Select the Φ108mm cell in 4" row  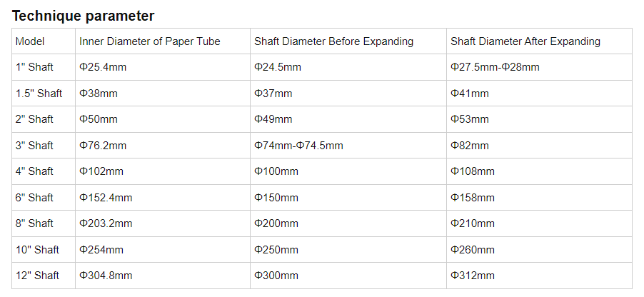[472, 171]
